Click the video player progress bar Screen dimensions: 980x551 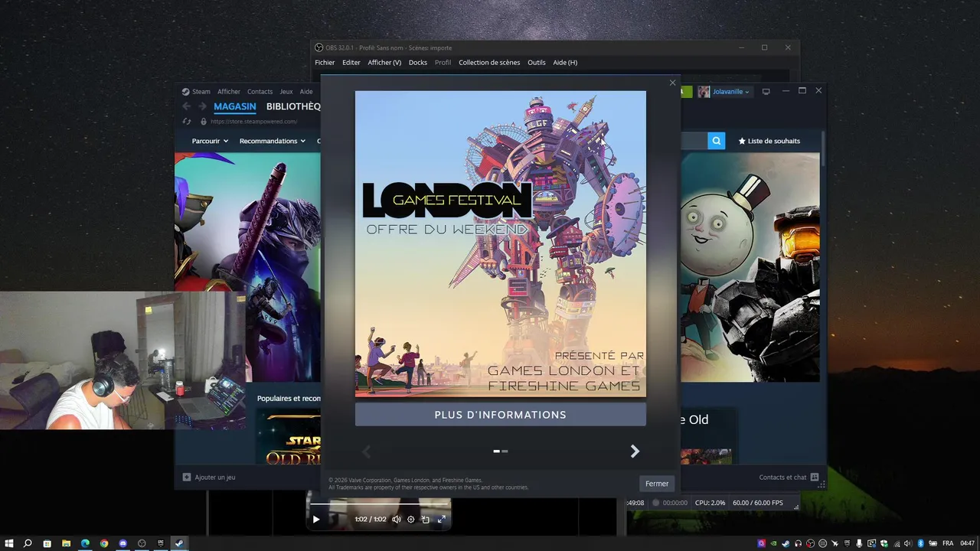(379, 504)
